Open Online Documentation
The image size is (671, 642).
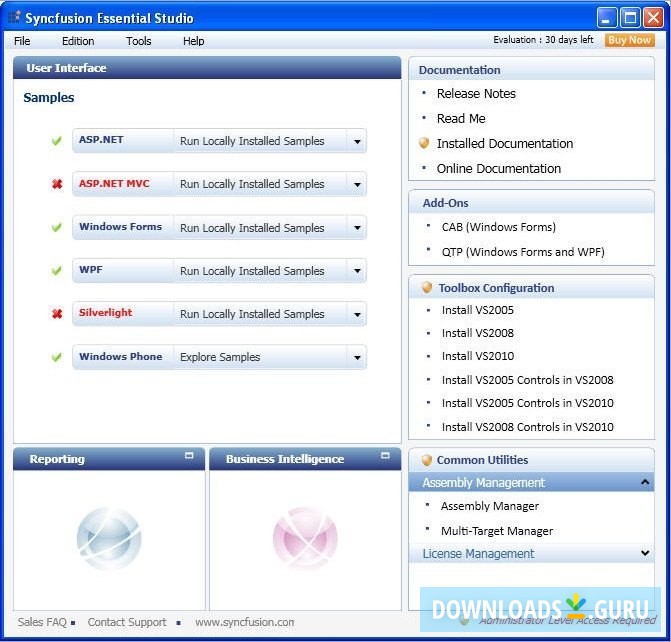499,168
